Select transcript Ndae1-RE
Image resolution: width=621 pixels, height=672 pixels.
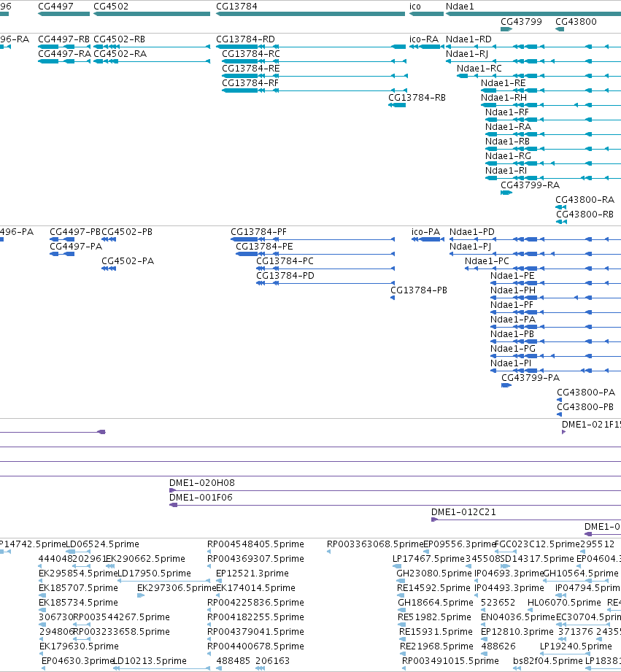551,90
